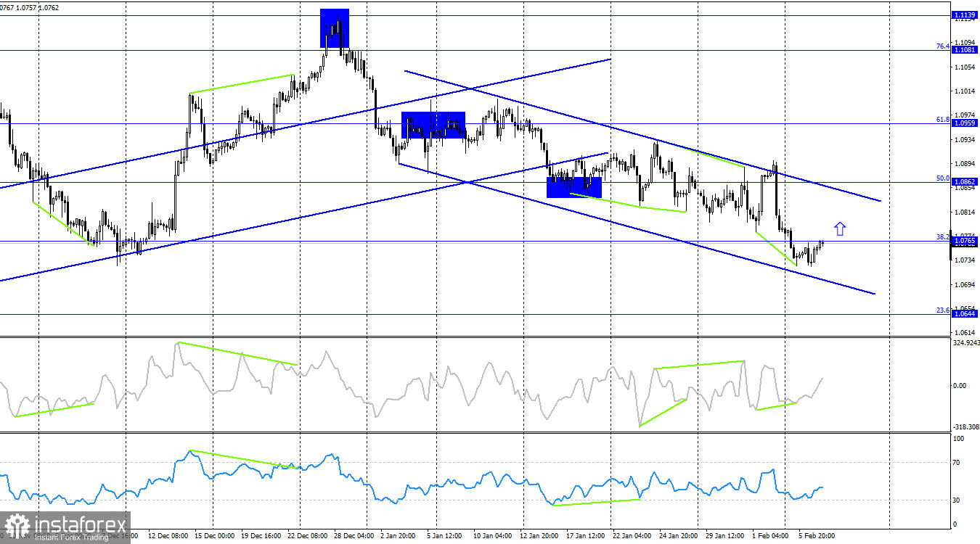980x544 pixels.
Task: Click the 1.1054 price axis value
Action: pyautogui.click(x=965, y=67)
